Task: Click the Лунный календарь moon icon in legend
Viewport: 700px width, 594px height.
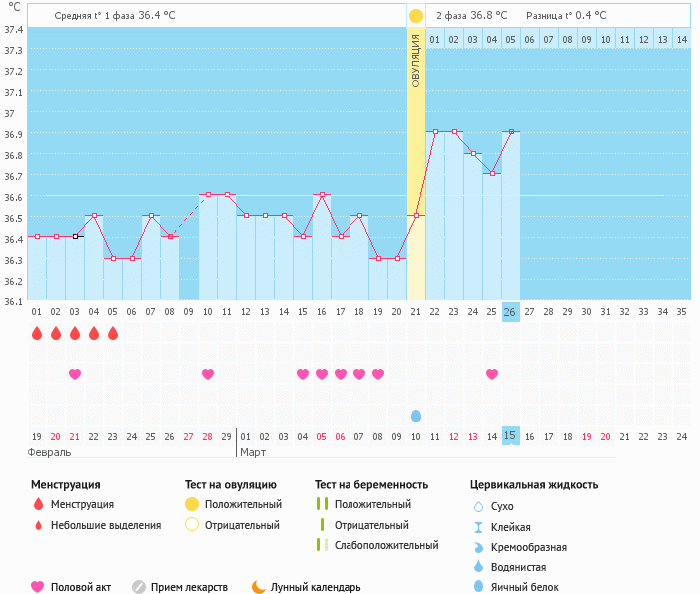Action: pos(259,587)
